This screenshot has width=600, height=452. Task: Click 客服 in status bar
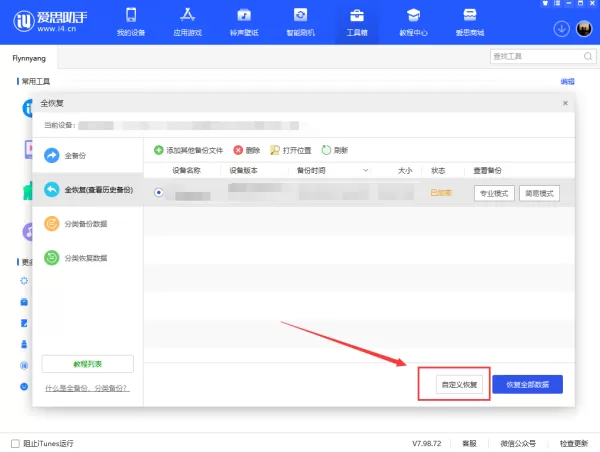click(469, 444)
